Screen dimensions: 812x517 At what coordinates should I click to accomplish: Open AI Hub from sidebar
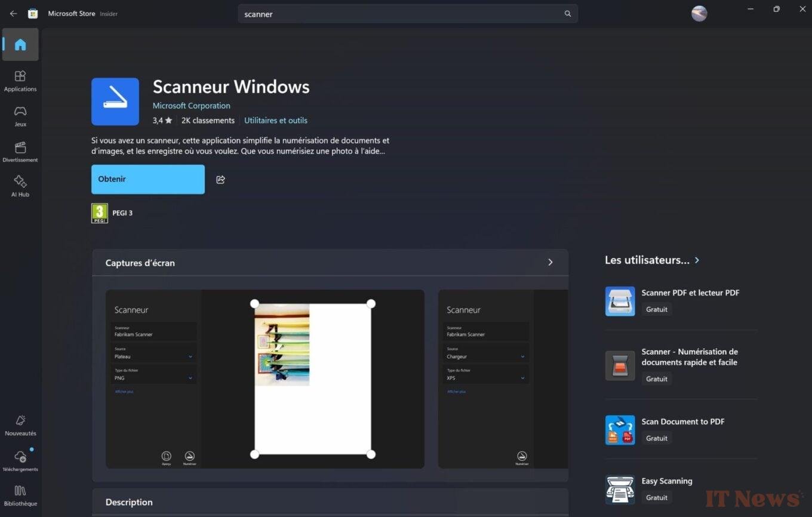click(x=20, y=186)
